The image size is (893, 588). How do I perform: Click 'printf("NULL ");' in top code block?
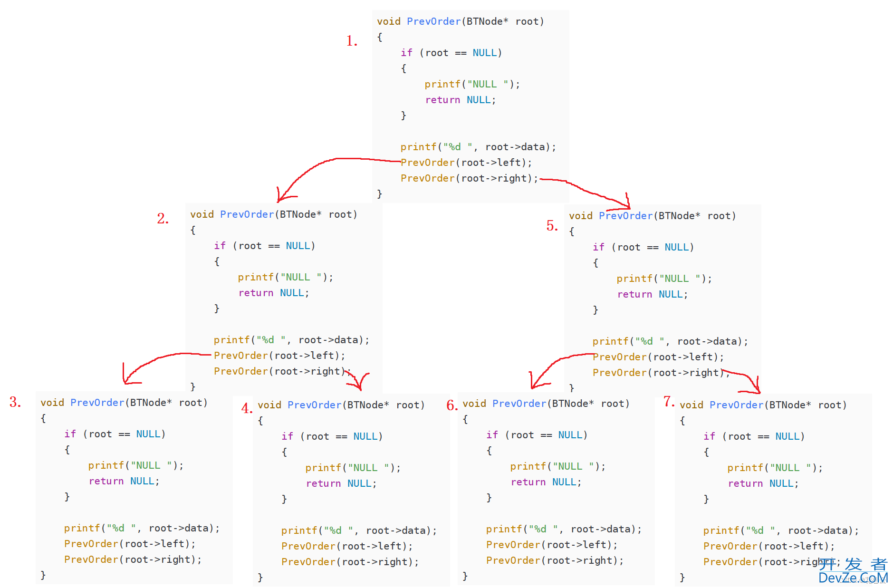point(472,84)
